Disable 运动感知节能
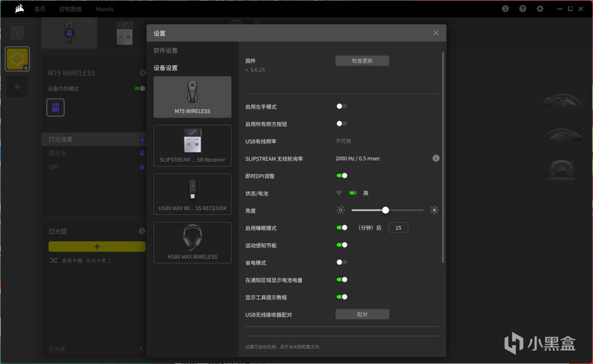The width and height of the screenshot is (593, 364). 342,245
